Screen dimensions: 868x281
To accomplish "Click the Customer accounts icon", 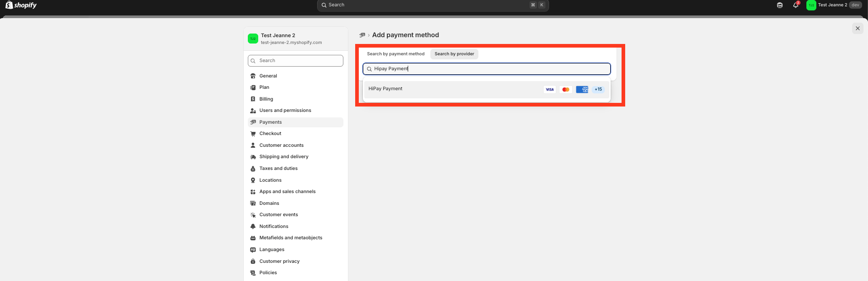I will pyautogui.click(x=253, y=145).
